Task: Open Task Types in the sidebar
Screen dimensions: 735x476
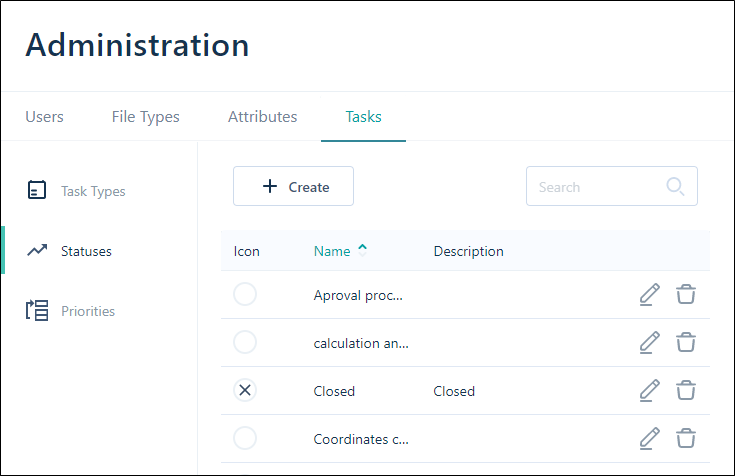Action: point(93,191)
